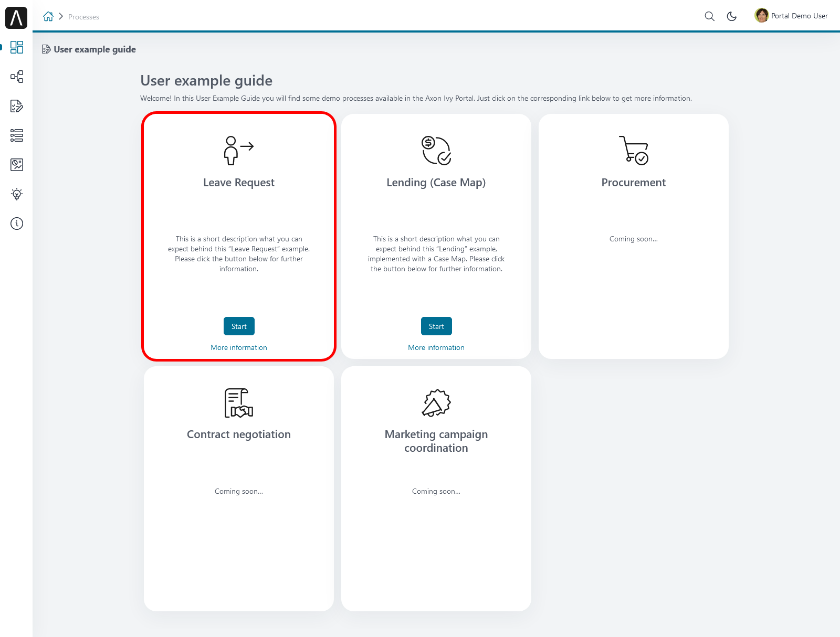The width and height of the screenshot is (840, 637).
Task: Start the Leave Request process
Action: 239,326
